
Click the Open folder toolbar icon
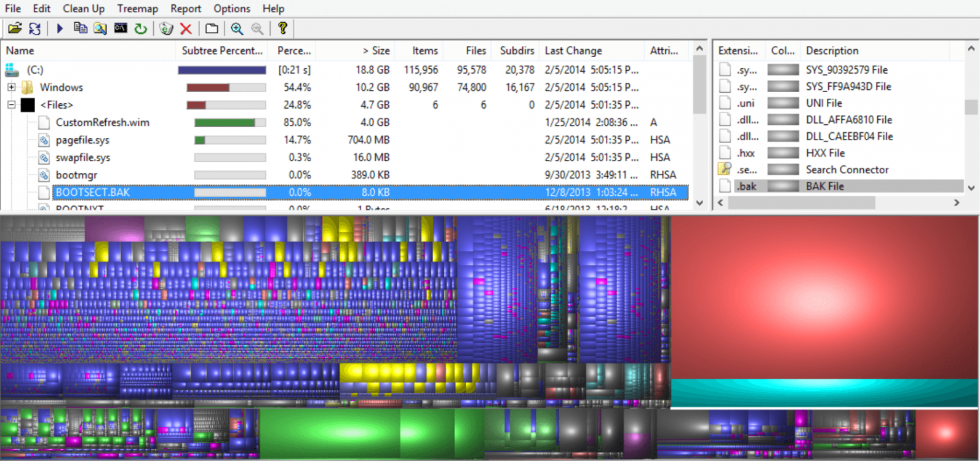point(15,28)
